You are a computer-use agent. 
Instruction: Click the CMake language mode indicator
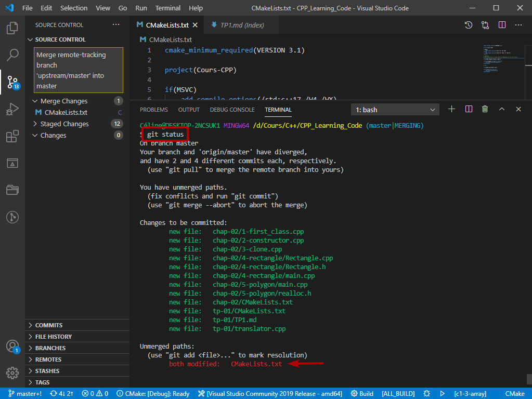pyautogui.click(x=515, y=394)
